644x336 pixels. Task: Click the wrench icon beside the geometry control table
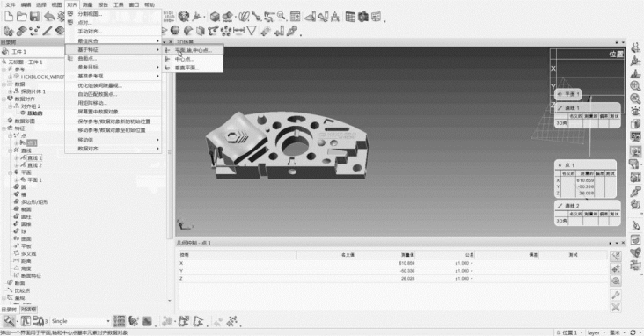pos(615,295)
